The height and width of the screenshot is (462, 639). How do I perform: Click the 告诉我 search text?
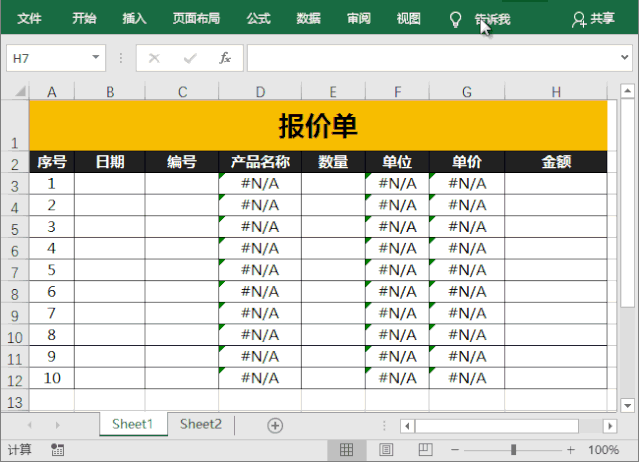pos(492,20)
